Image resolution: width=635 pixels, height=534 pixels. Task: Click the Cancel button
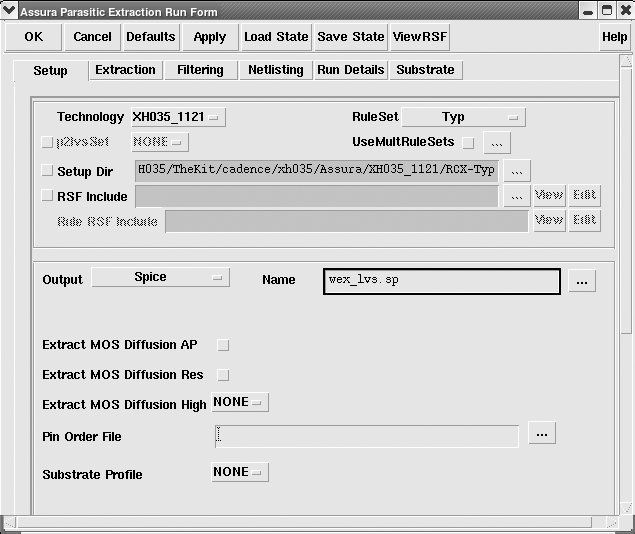(92, 37)
